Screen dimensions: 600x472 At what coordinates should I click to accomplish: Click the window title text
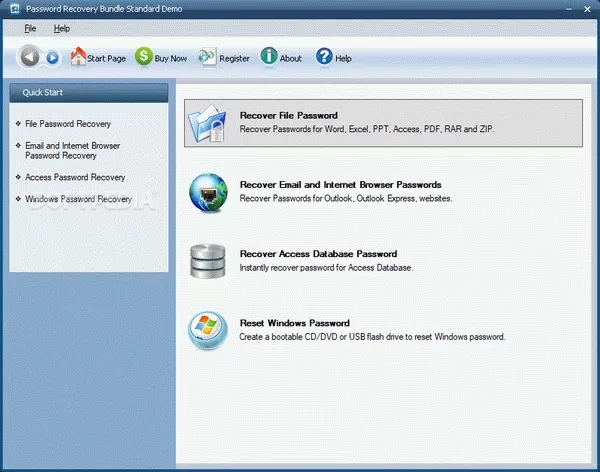(x=104, y=9)
